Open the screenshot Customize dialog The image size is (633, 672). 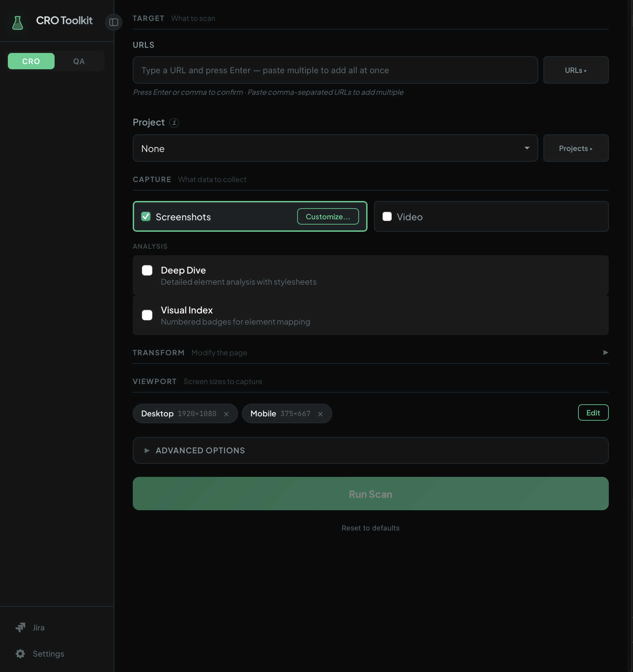coord(328,216)
